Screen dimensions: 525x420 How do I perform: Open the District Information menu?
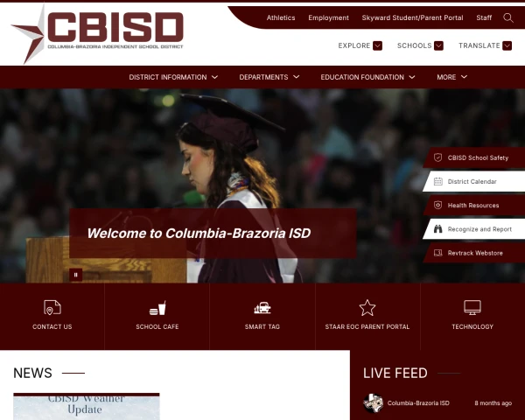(173, 77)
